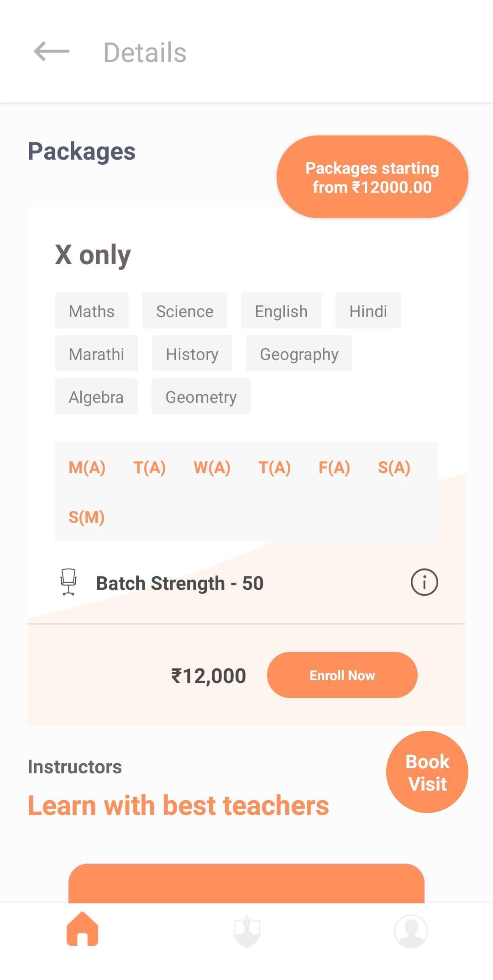Select the Maths subject chip
Screen dimensions: 493x980
(x=92, y=311)
